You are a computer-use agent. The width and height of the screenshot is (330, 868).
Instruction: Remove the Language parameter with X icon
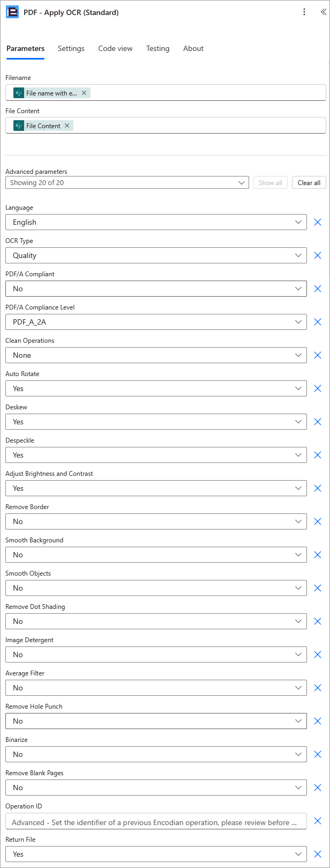(x=318, y=222)
